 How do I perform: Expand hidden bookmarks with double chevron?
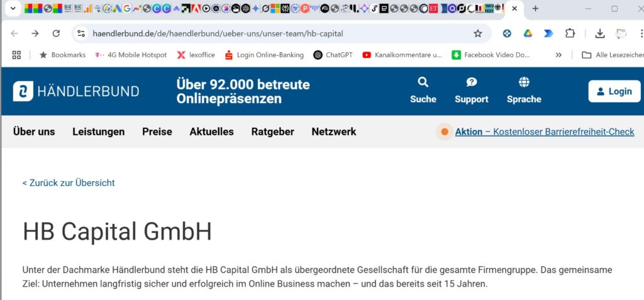point(558,55)
